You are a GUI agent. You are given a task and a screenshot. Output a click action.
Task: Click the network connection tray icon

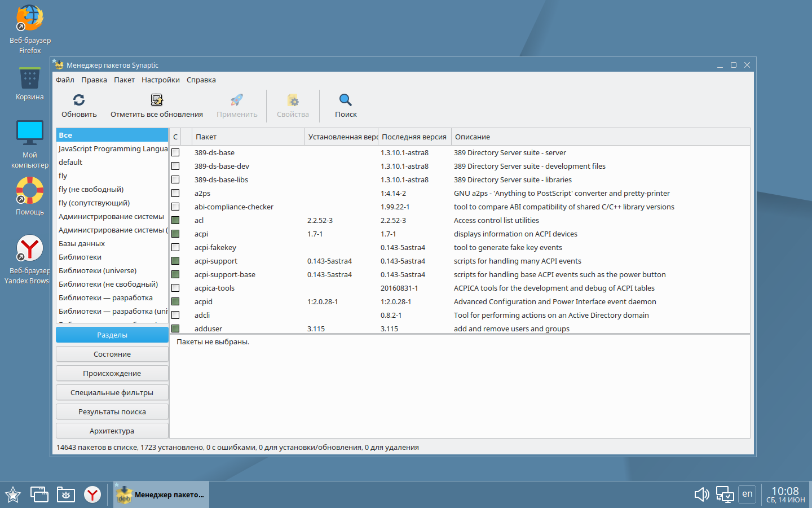[x=725, y=495]
